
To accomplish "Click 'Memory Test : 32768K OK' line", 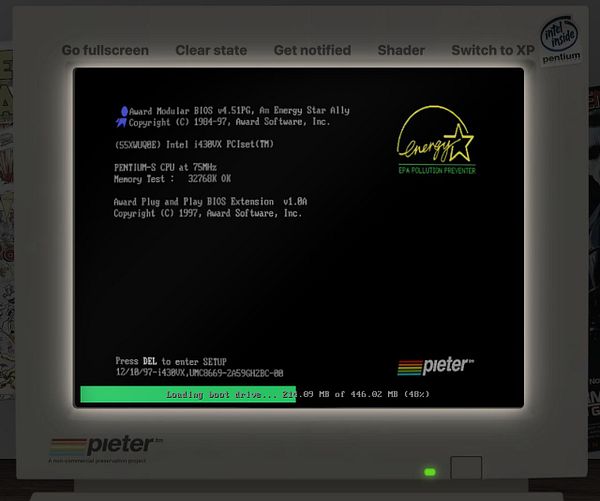I will click(172, 179).
